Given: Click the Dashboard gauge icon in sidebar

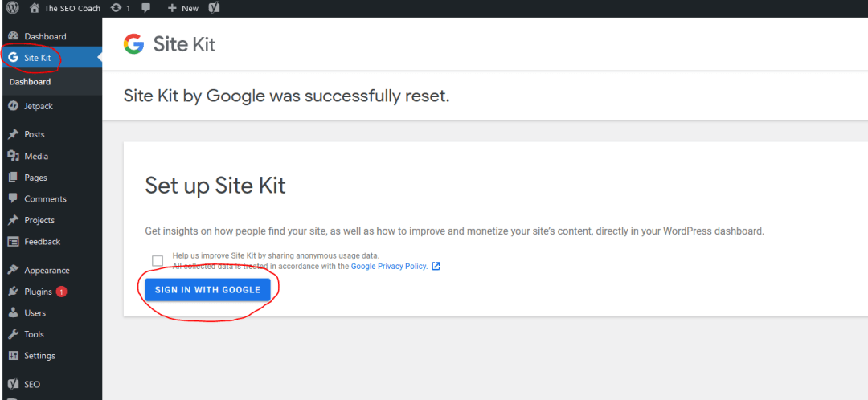Looking at the screenshot, I should click(14, 36).
